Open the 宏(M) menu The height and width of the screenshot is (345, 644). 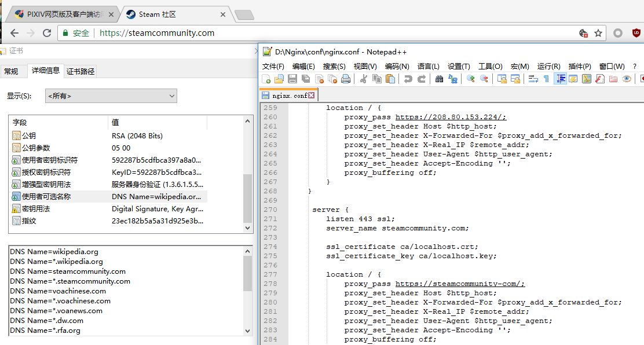click(x=519, y=67)
